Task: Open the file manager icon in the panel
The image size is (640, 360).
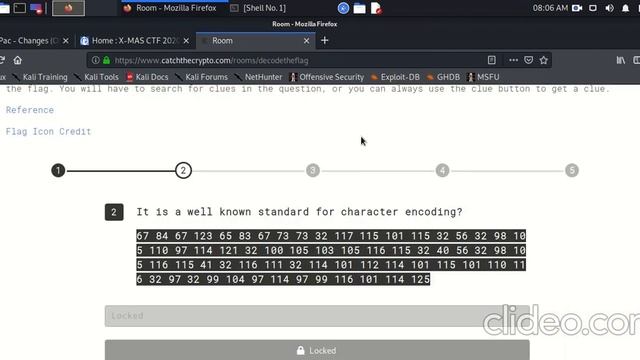Action: tap(360, 8)
